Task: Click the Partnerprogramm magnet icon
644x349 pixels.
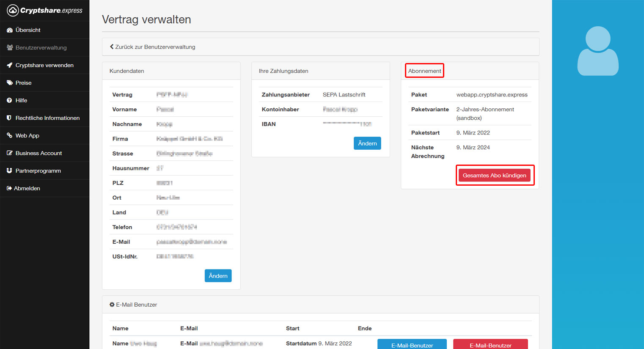Action: click(x=9, y=171)
